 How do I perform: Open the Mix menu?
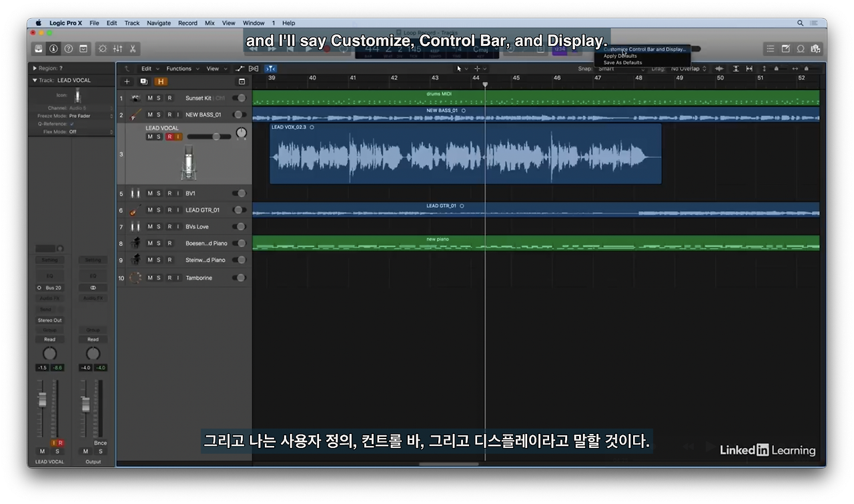tap(209, 23)
